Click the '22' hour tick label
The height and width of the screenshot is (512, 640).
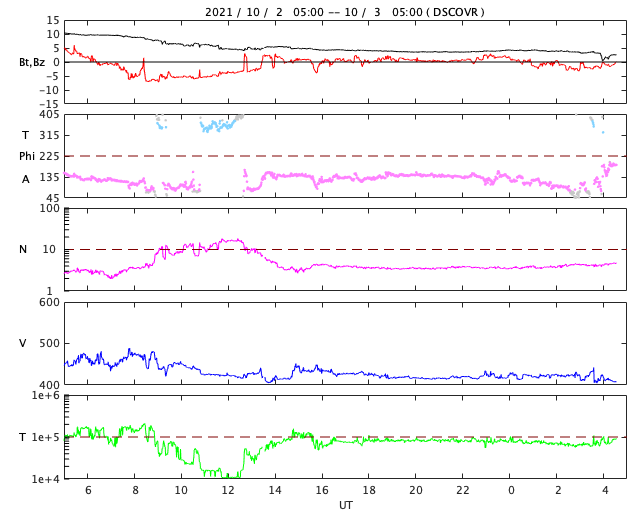pyautogui.click(x=462, y=490)
